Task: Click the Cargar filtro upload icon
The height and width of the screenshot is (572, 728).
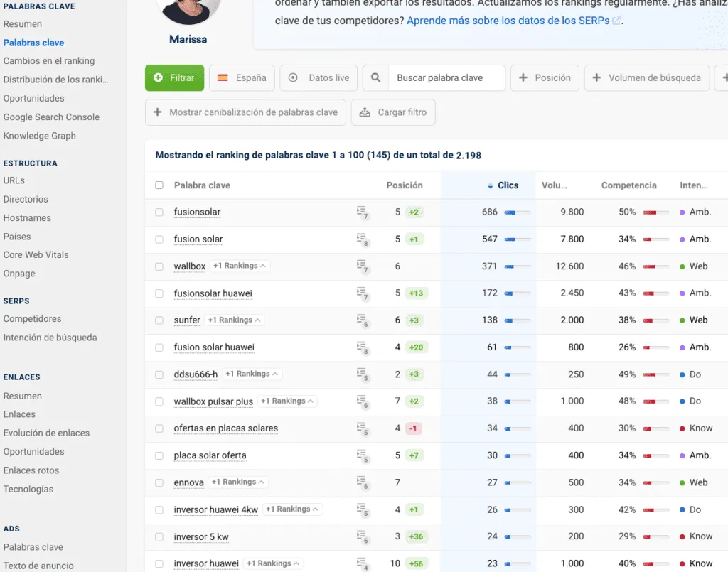Action: click(365, 112)
